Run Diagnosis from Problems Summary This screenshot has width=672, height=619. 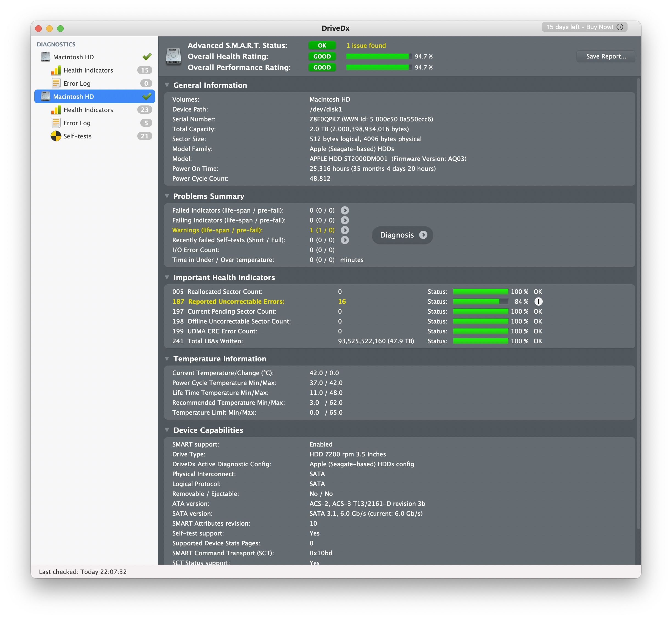coord(402,235)
